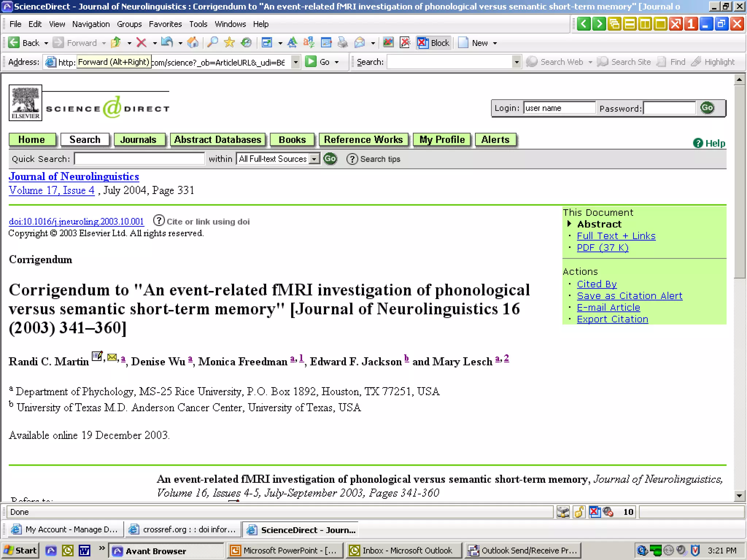Click the Abstract Databases navigation button

[218, 140]
